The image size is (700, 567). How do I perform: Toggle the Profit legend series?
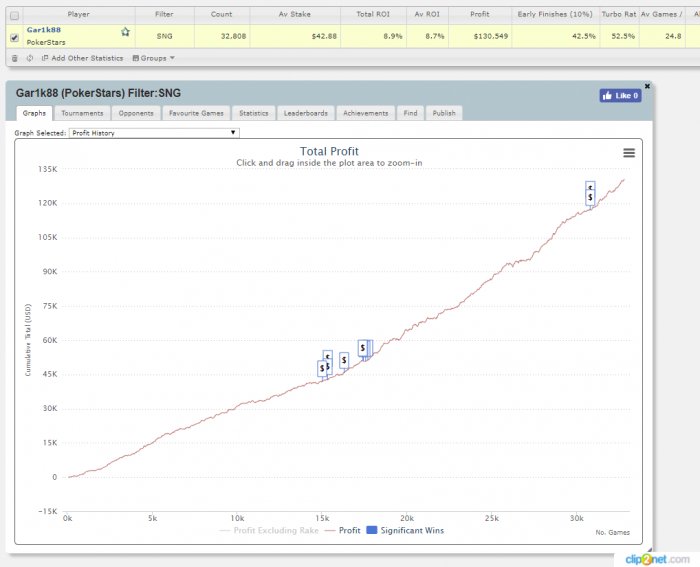click(343, 530)
